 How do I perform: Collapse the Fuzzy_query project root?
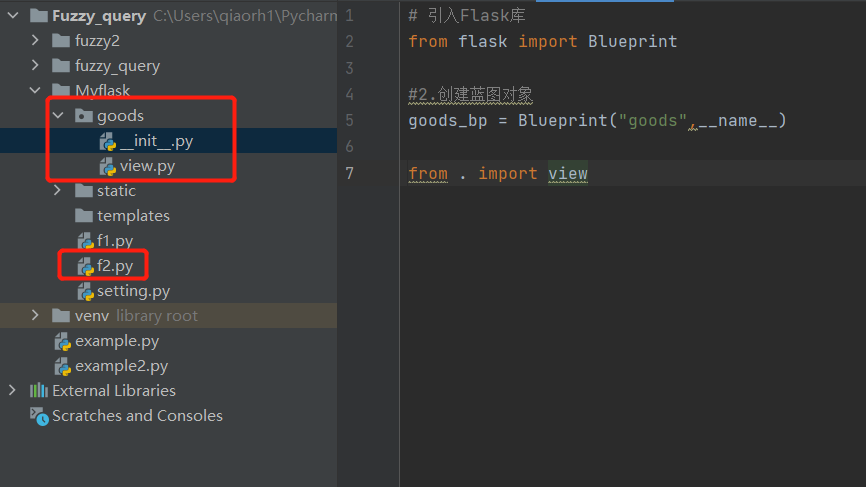[13, 15]
